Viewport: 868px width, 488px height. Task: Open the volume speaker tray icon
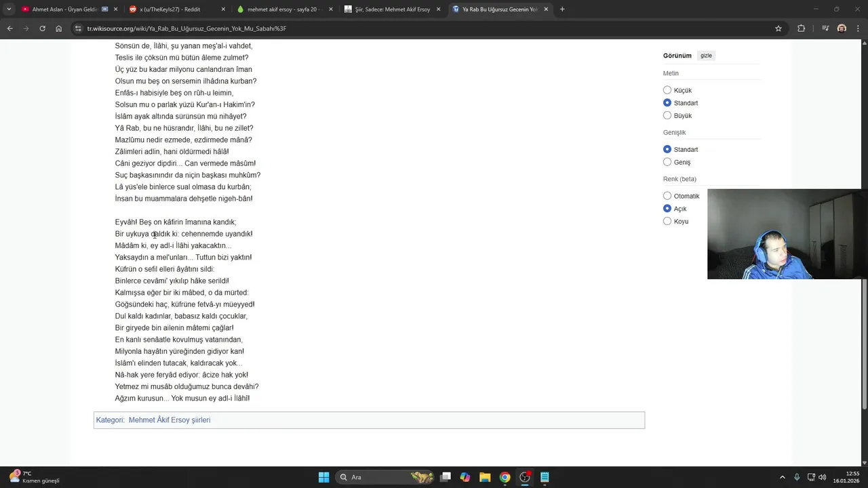click(823, 477)
